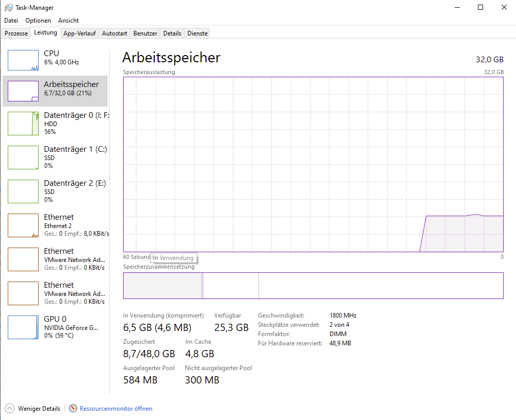This screenshot has width=516, height=420.
Task: Click the 2 von 4 Steckplätze value
Action: tap(339, 325)
